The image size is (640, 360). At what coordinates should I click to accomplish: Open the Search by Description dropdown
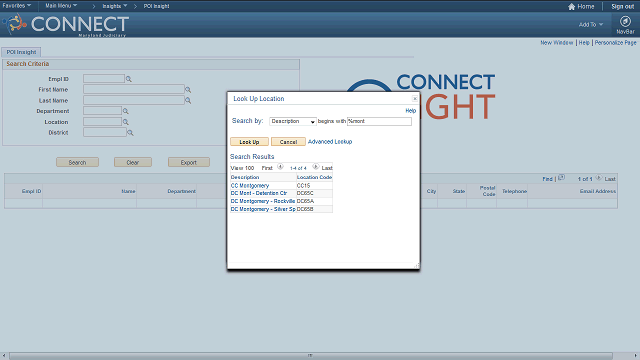click(x=293, y=121)
